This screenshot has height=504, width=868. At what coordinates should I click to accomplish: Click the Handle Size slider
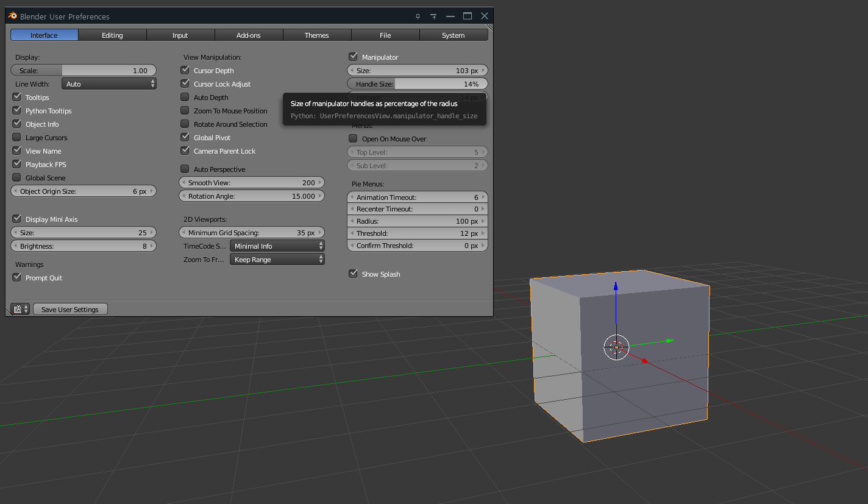tap(418, 84)
